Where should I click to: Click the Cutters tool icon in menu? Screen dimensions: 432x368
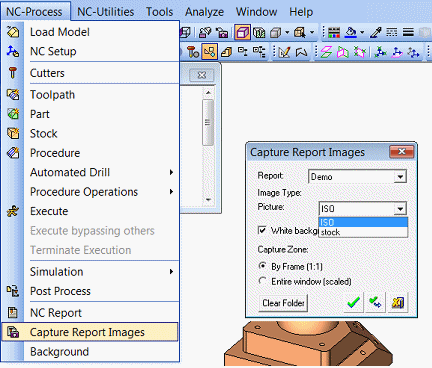point(13,73)
